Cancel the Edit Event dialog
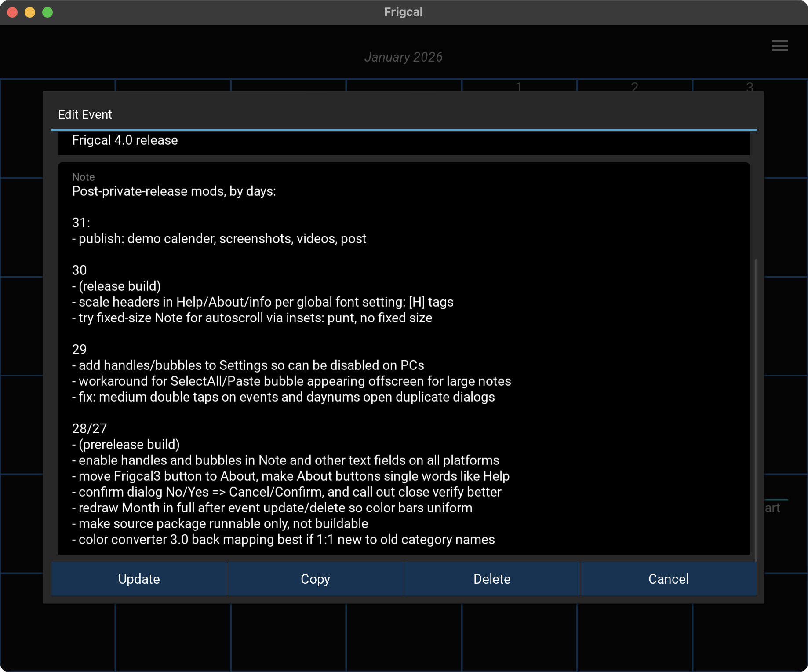Screen dimensions: 808x672 (668, 579)
